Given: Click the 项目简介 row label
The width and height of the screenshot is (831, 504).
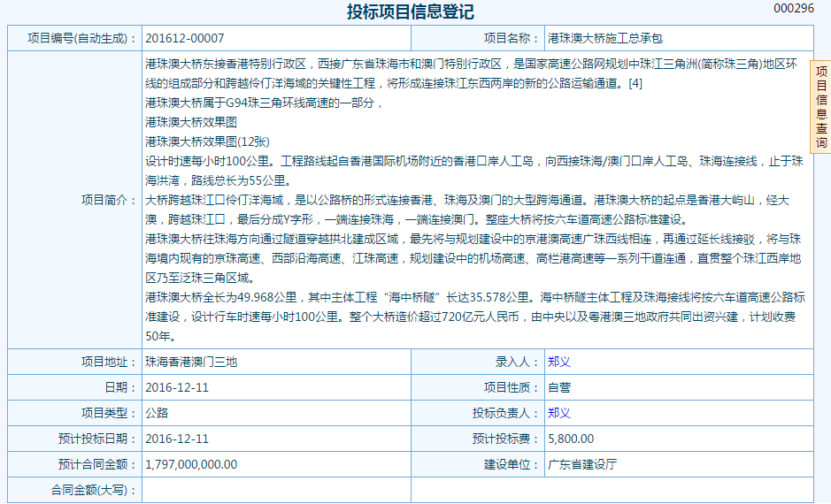Looking at the screenshot, I should point(108,200).
